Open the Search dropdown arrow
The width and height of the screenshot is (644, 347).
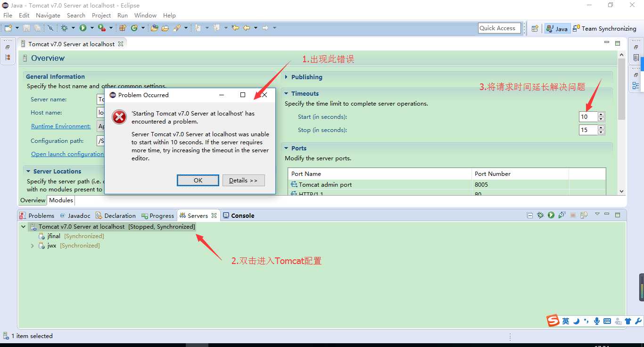[x=186, y=28]
